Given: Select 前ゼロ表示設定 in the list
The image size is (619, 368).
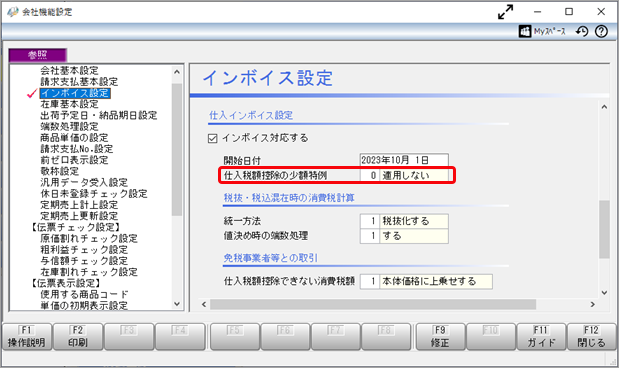Looking at the screenshot, I should pos(74,160).
